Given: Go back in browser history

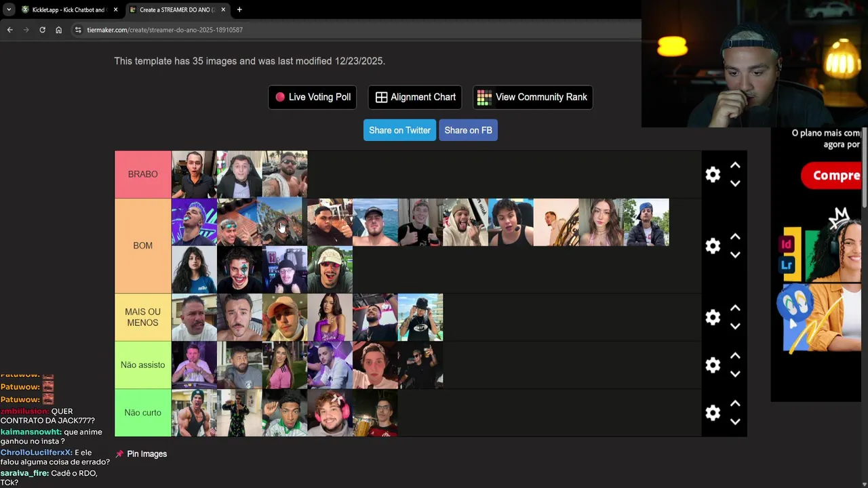Looking at the screenshot, I should click(9, 30).
